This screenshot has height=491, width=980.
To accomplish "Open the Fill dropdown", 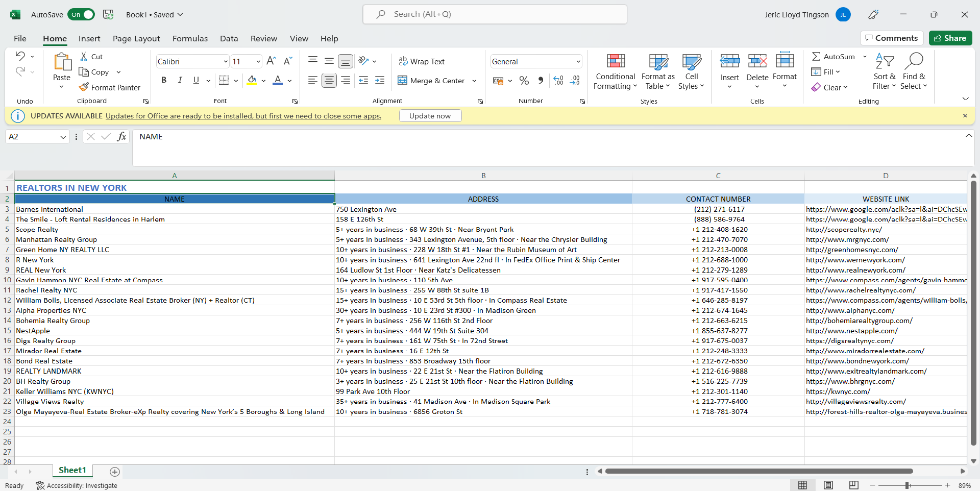I will coord(825,72).
